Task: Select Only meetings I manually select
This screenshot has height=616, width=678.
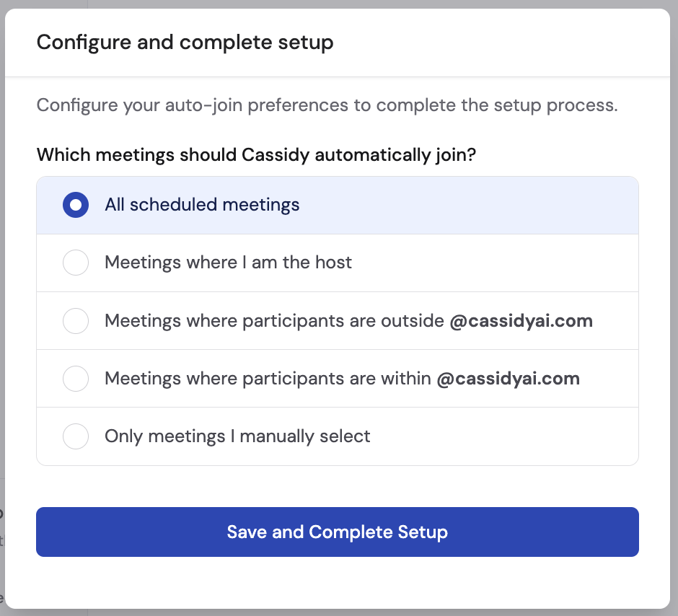Action: click(x=75, y=436)
